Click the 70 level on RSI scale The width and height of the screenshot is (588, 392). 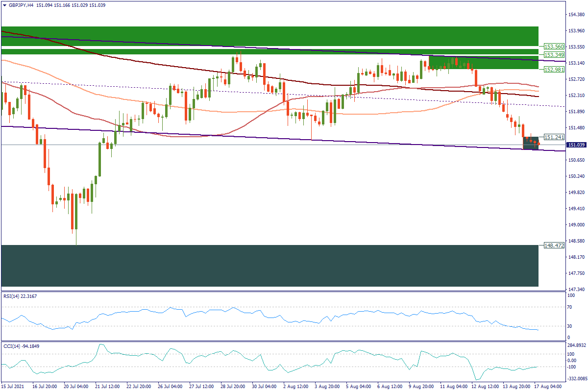(x=570, y=307)
